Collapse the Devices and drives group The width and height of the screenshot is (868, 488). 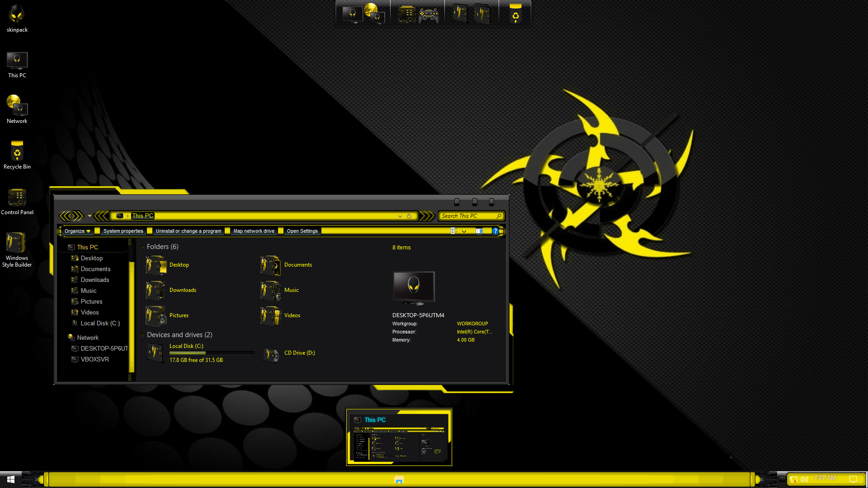(x=142, y=335)
